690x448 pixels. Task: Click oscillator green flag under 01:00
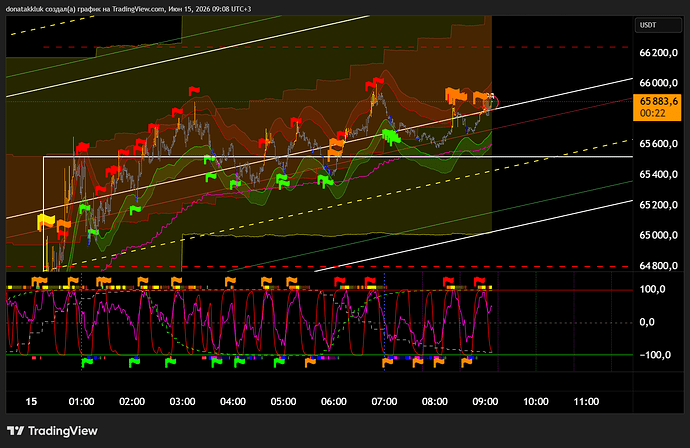(87, 363)
